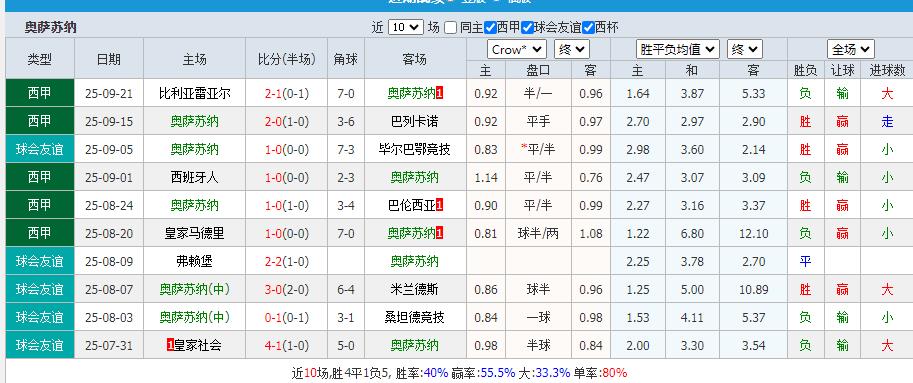Viewport: 913px width, 383px height.
Task: Click the 0-1(0-1) score versus 桑坦德竞技
Action: point(286,317)
